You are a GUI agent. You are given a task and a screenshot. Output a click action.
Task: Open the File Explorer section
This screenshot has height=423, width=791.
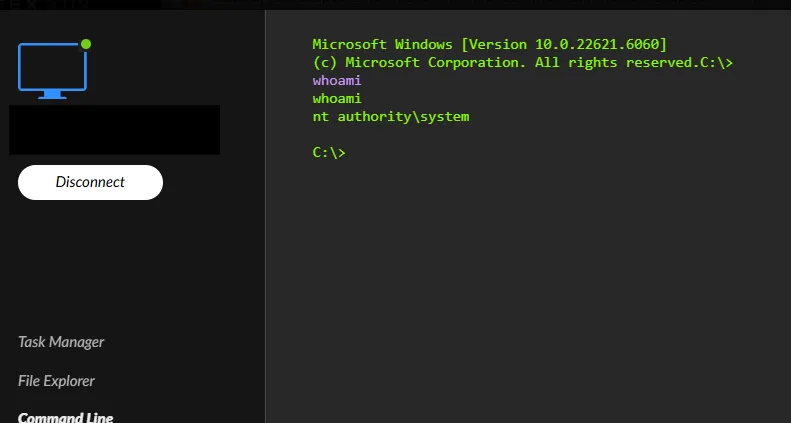57,381
